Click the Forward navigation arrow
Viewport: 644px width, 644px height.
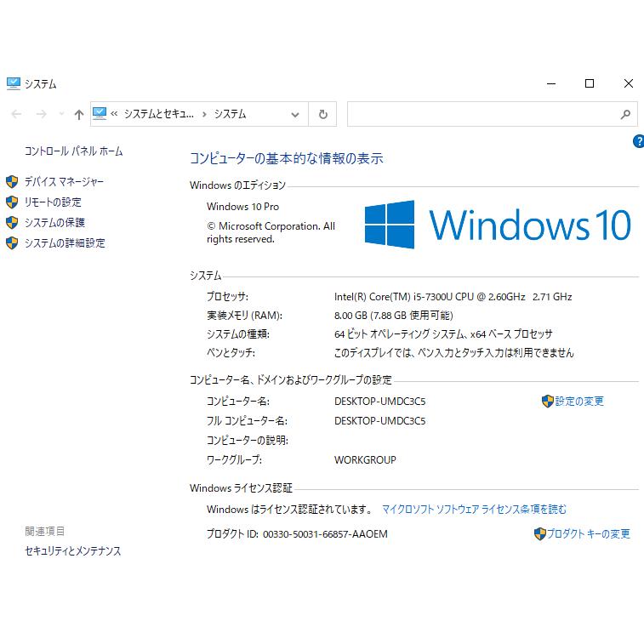(x=41, y=114)
